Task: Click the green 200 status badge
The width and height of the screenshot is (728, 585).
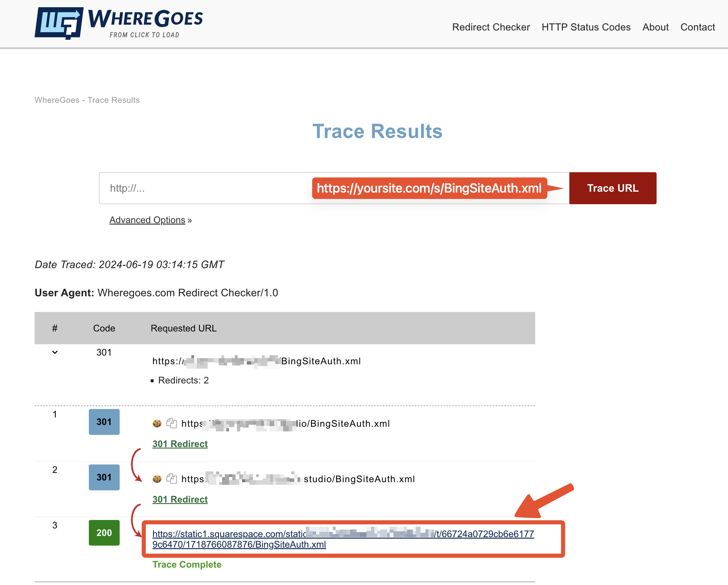Action: tap(104, 533)
